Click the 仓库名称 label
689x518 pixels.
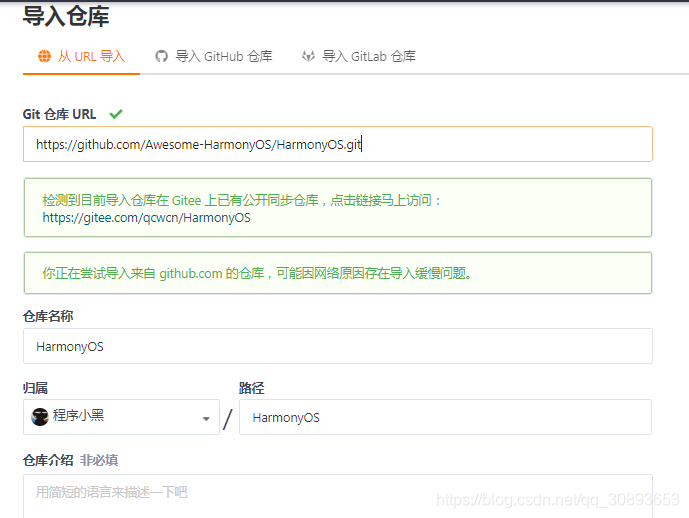click(x=48, y=316)
